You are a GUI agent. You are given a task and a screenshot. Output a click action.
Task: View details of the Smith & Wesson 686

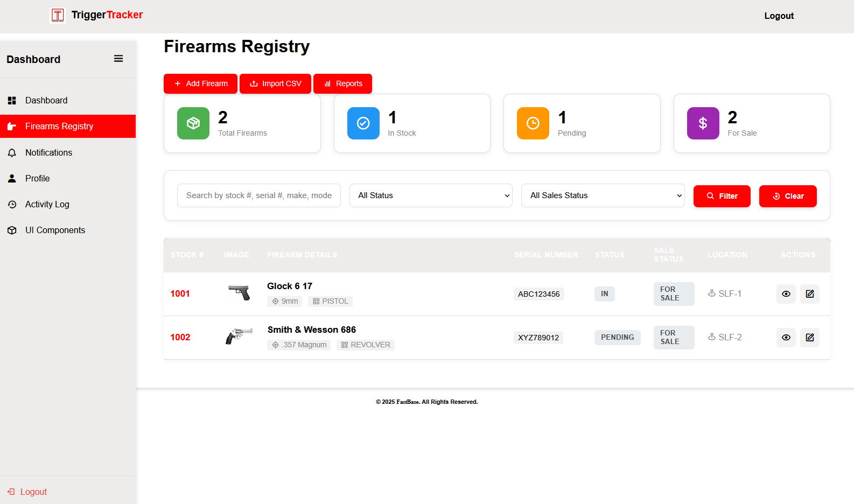(786, 338)
